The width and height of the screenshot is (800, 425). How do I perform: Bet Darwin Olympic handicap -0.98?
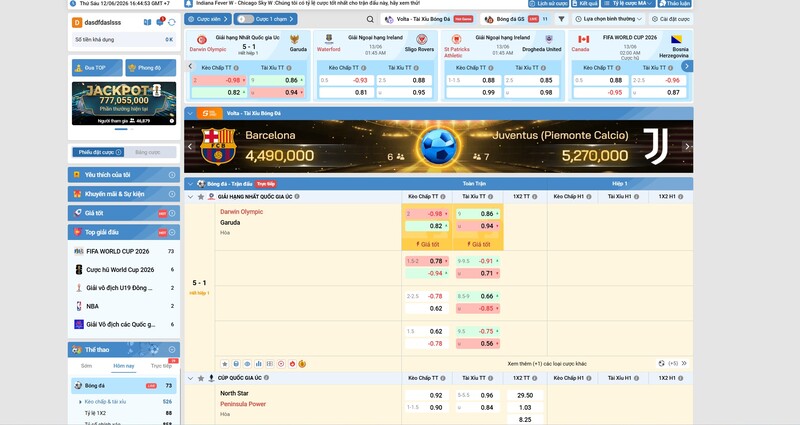click(x=428, y=214)
